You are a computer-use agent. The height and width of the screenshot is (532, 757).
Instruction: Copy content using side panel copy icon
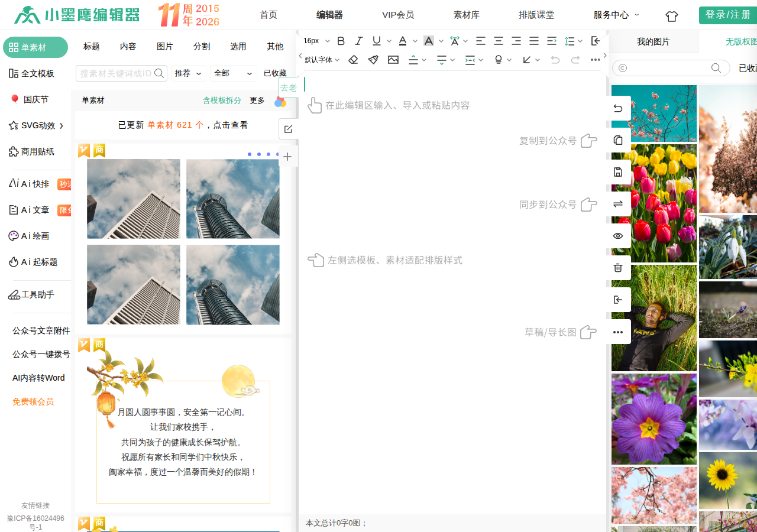click(618, 140)
